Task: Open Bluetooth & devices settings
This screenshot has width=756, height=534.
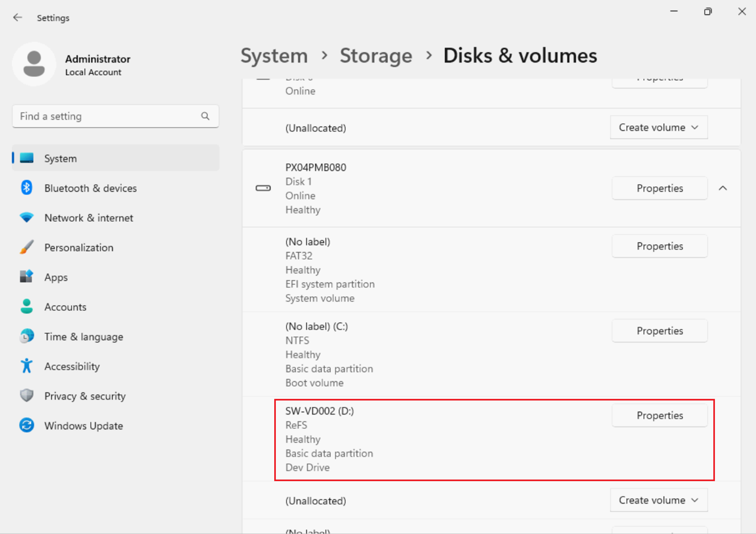Action: pyautogui.click(x=90, y=188)
